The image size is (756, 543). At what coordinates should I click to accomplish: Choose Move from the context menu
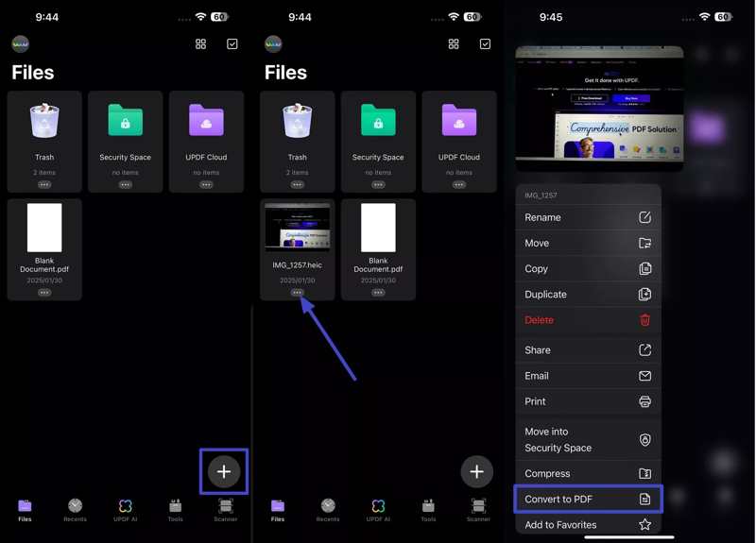[588, 243]
